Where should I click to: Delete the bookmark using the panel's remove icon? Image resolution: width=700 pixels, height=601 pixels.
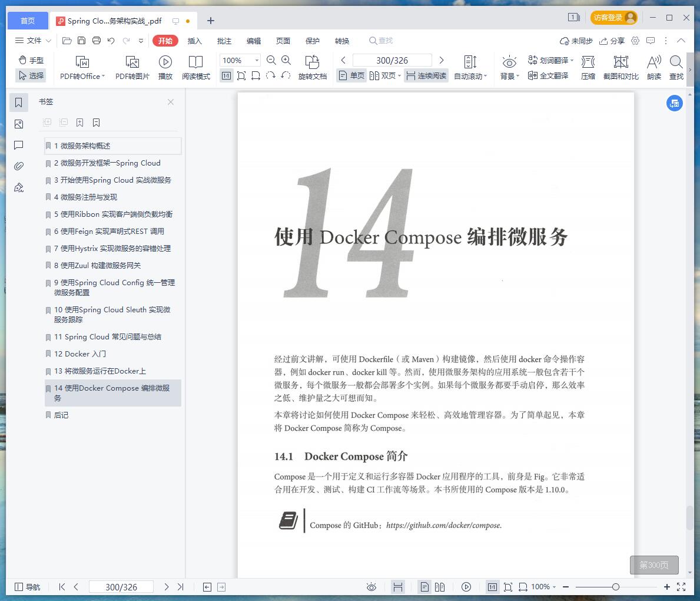tap(97, 123)
